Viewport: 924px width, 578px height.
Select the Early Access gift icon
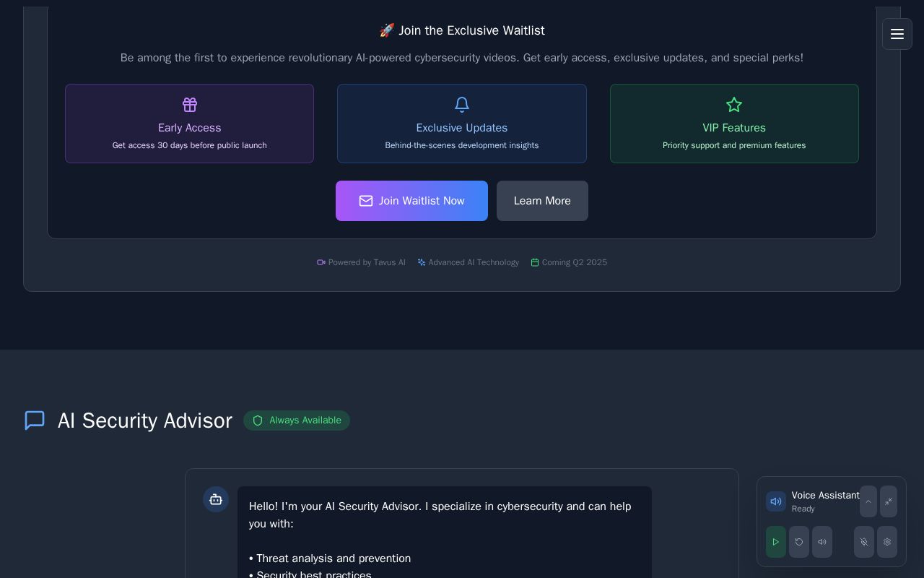(x=190, y=105)
